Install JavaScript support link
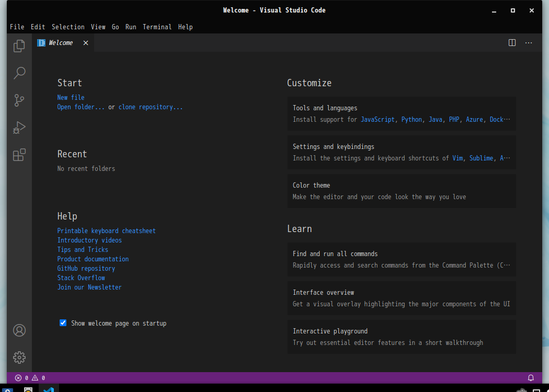This screenshot has width=549, height=392. [378, 119]
